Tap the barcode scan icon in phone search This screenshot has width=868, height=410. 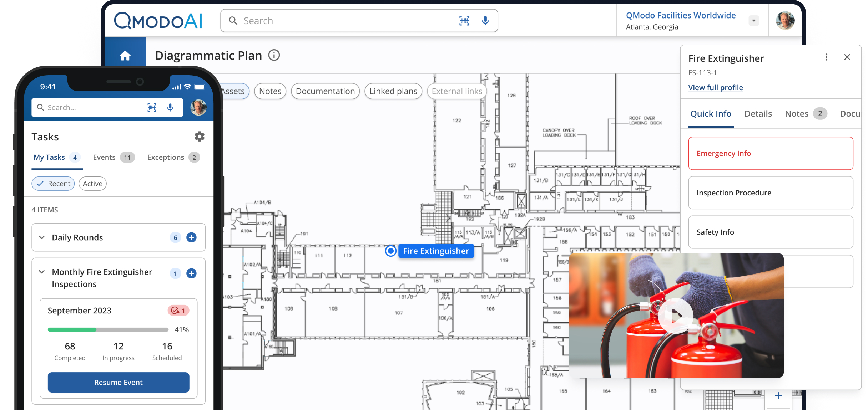click(152, 107)
